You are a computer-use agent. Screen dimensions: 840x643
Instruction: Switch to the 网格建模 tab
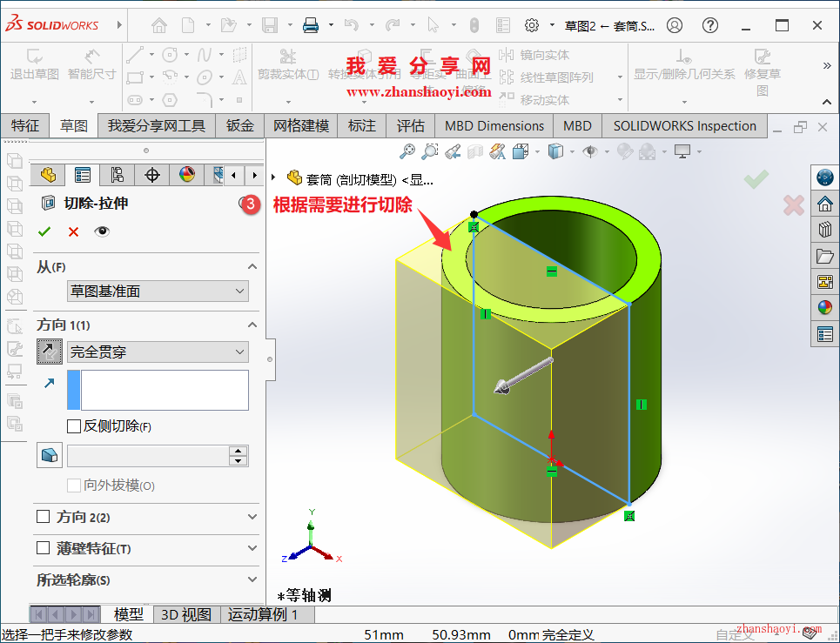click(x=300, y=126)
